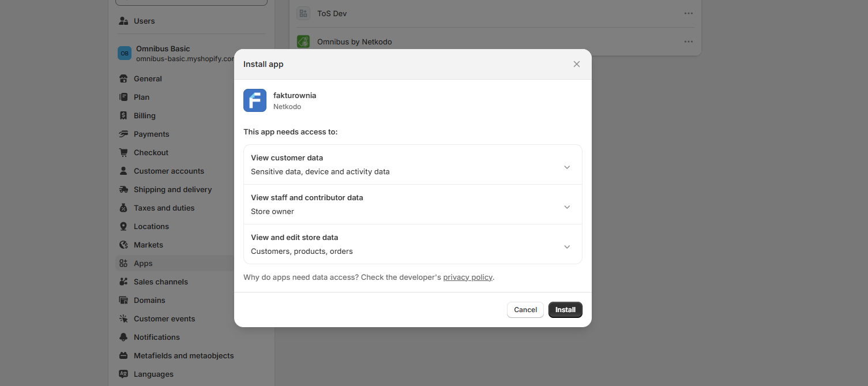Click the Payments hand icon
This screenshot has height=386, width=868.
tap(123, 134)
